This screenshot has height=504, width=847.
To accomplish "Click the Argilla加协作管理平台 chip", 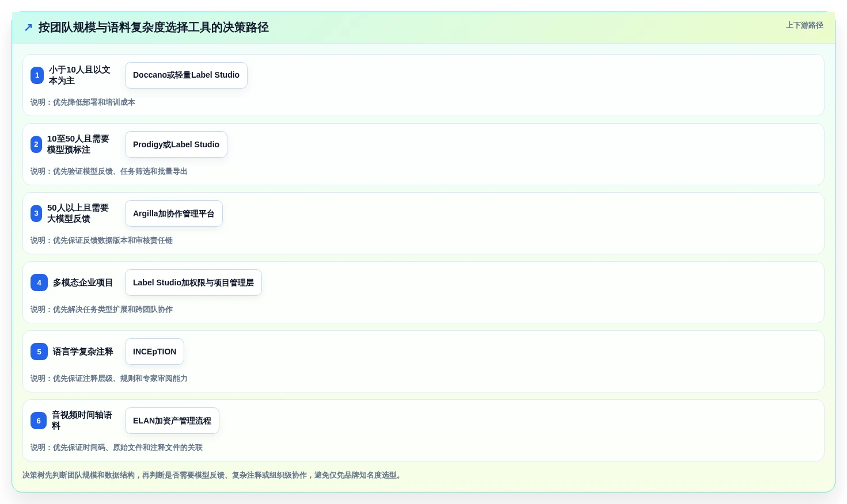I will [x=174, y=213].
